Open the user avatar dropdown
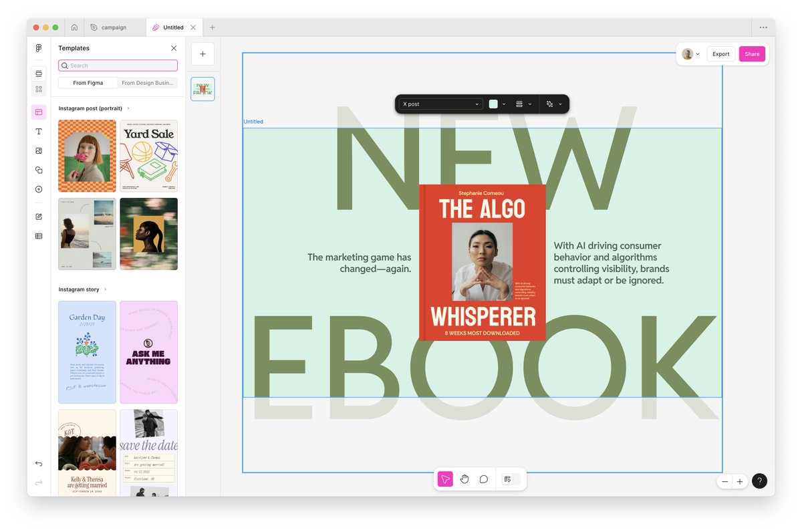802x532 pixels. [690, 54]
